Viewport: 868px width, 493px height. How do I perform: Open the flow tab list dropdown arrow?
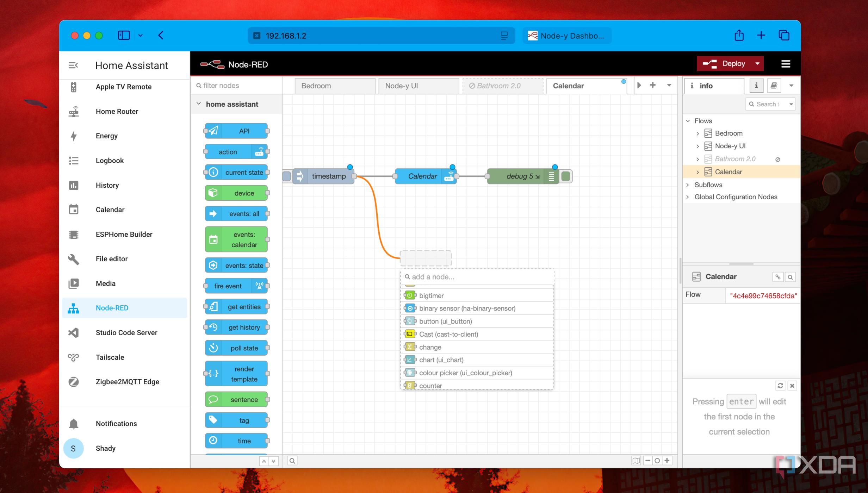pos(669,86)
